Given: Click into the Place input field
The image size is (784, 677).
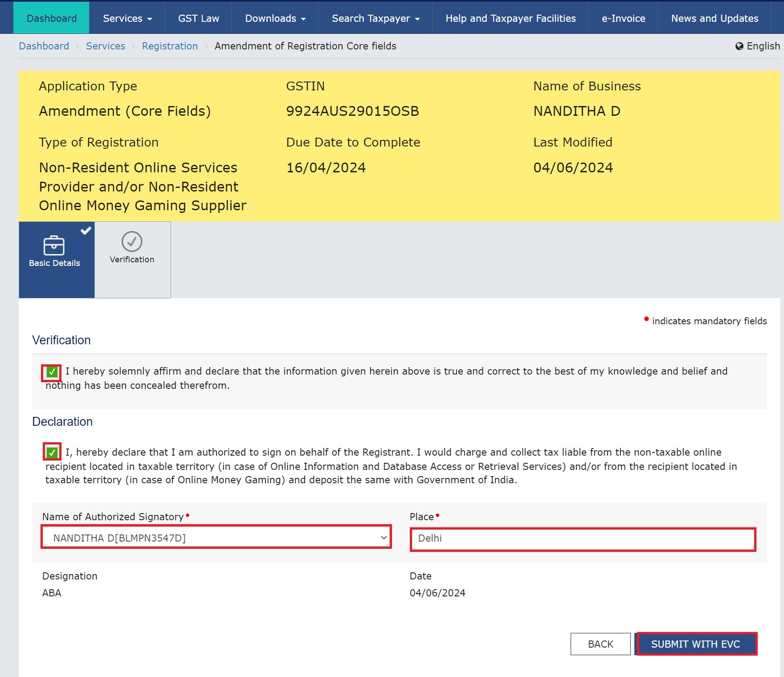Looking at the screenshot, I should [583, 539].
